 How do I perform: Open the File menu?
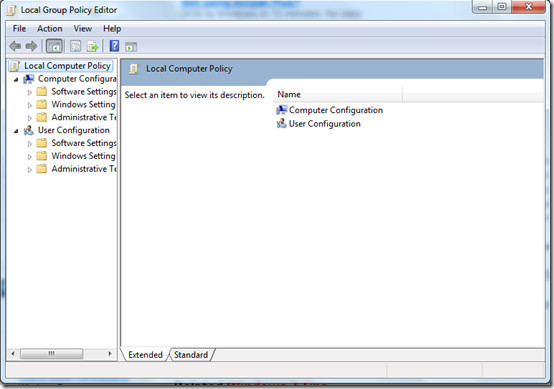click(19, 29)
